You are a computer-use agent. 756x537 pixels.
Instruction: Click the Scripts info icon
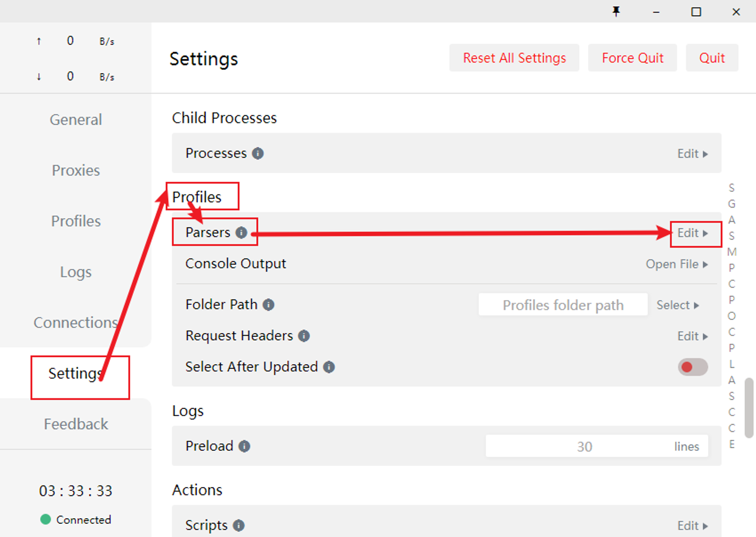(x=239, y=525)
